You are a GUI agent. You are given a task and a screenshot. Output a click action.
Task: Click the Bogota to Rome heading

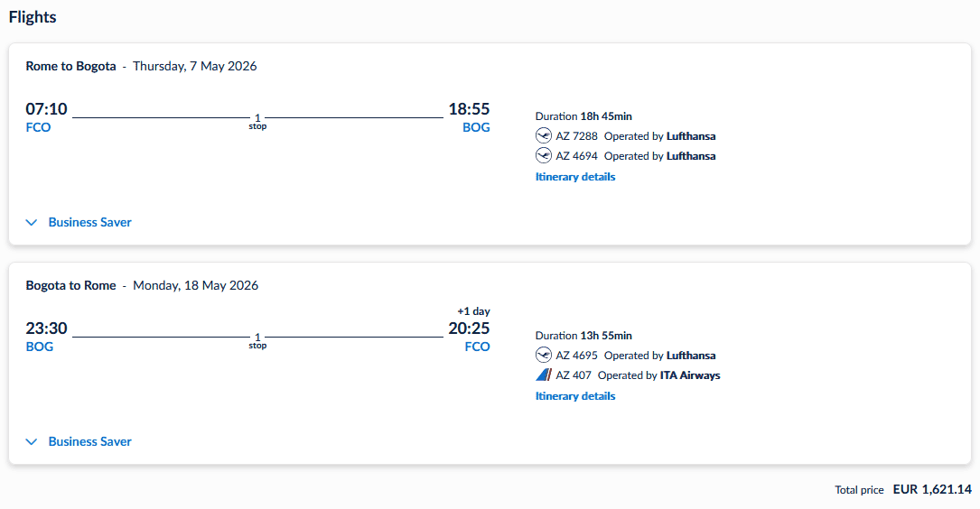click(x=70, y=285)
